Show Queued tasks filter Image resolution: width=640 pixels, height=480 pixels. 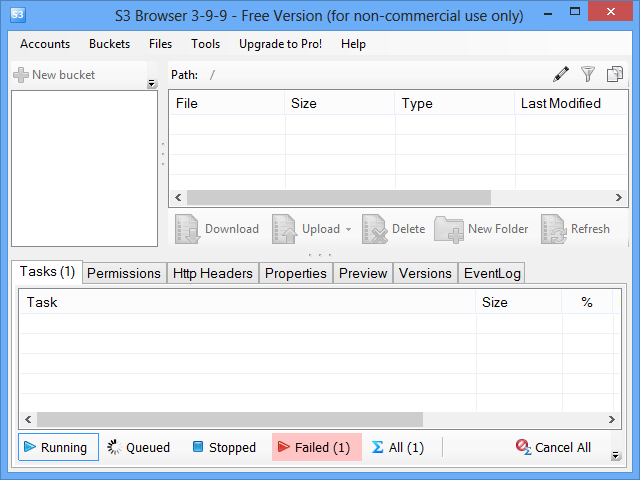(x=139, y=447)
